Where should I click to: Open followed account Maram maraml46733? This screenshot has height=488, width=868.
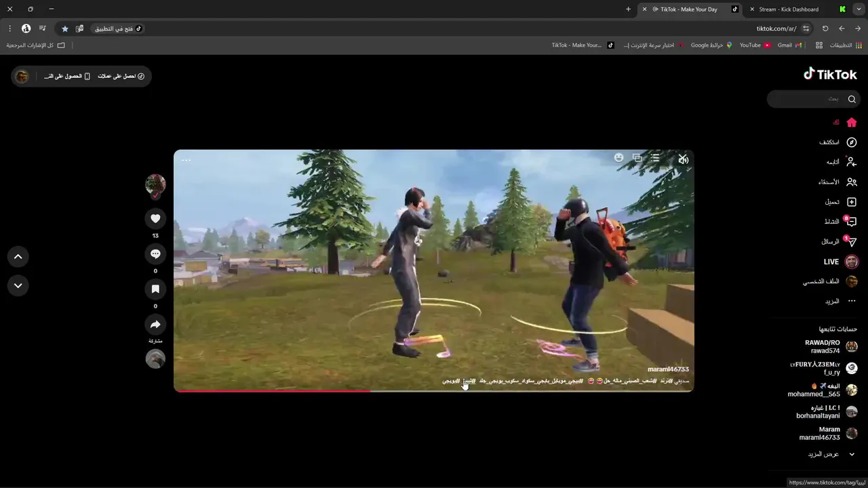[829, 433]
